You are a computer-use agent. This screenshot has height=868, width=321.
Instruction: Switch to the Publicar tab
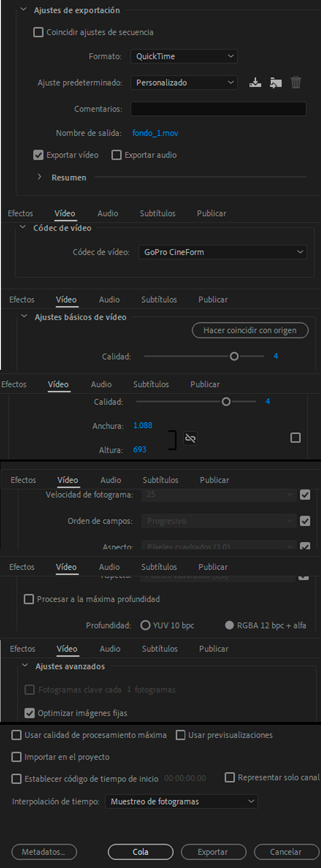click(211, 213)
